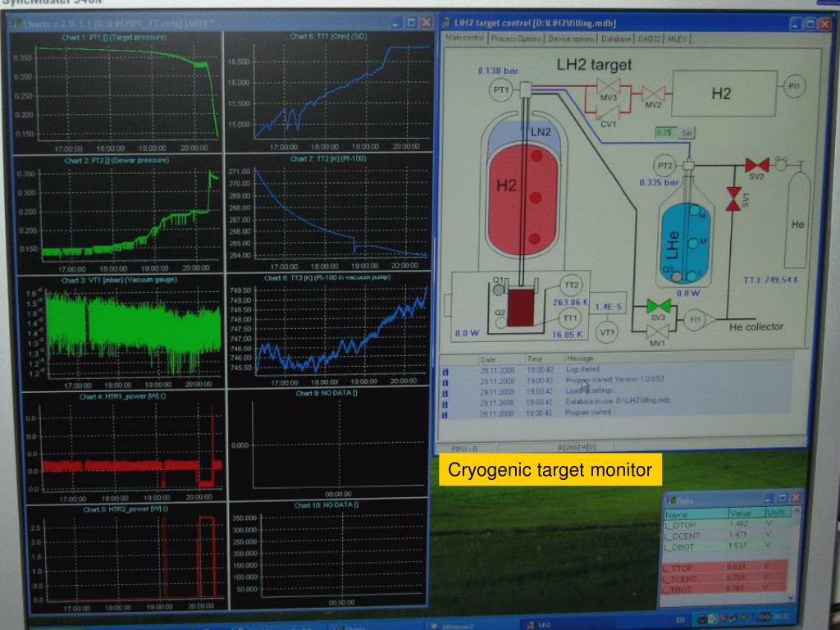The height and width of the screenshot is (630, 840).
Task: Click Chart 4 HTR1_power plot
Action: pos(134,446)
